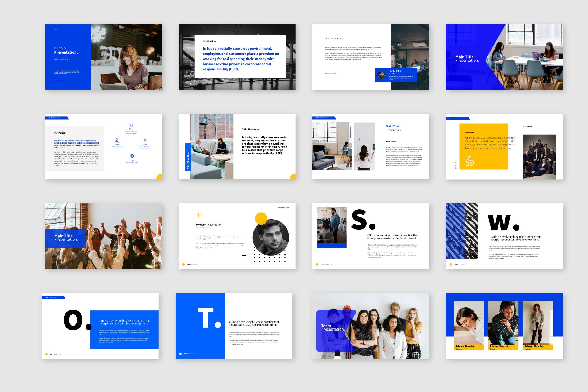Click the headset icon above Title 1
Viewport: 588px width, 392px height.
(x=131, y=125)
